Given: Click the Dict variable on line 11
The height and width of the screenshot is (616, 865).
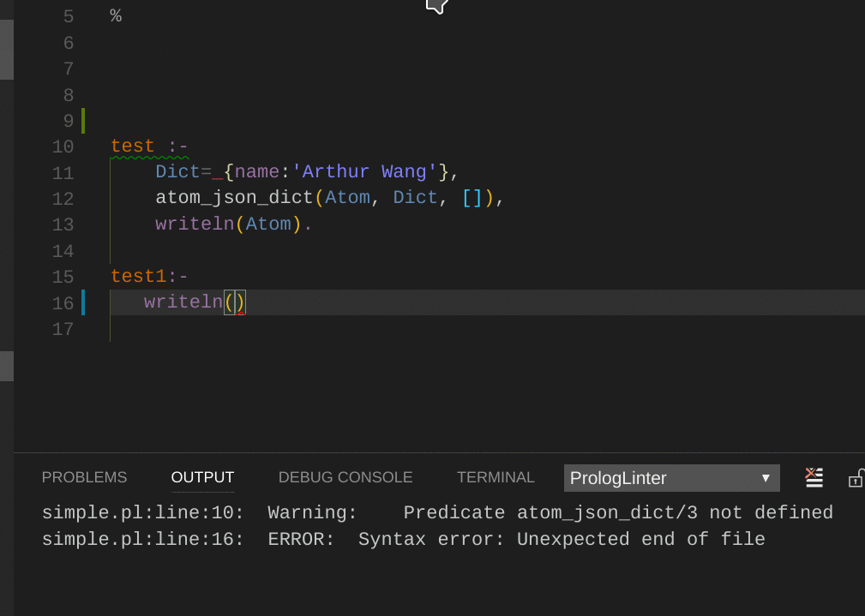Looking at the screenshot, I should (177, 172).
